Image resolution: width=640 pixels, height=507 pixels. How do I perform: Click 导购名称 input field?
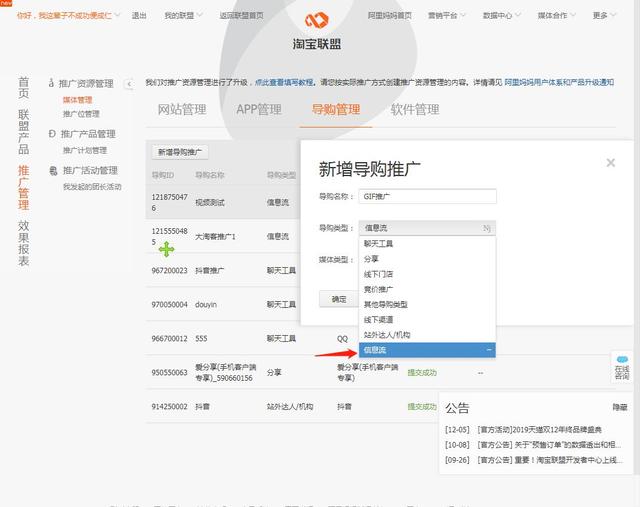[x=427, y=196]
